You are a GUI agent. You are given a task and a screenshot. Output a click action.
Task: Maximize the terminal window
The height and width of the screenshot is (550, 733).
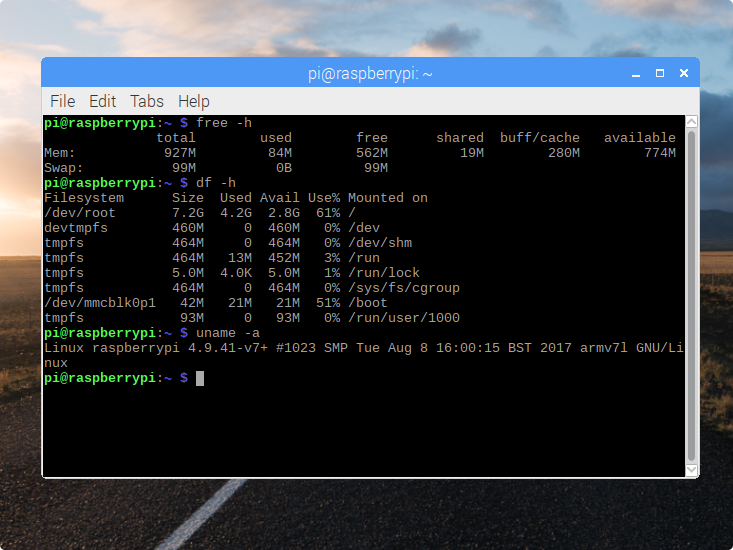[660, 74]
